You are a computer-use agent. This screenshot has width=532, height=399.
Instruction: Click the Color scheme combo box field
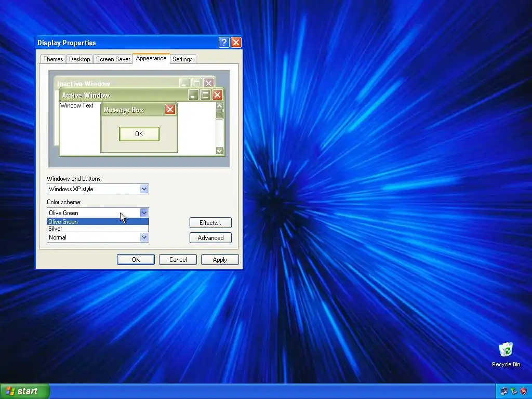click(x=98, y=212)
